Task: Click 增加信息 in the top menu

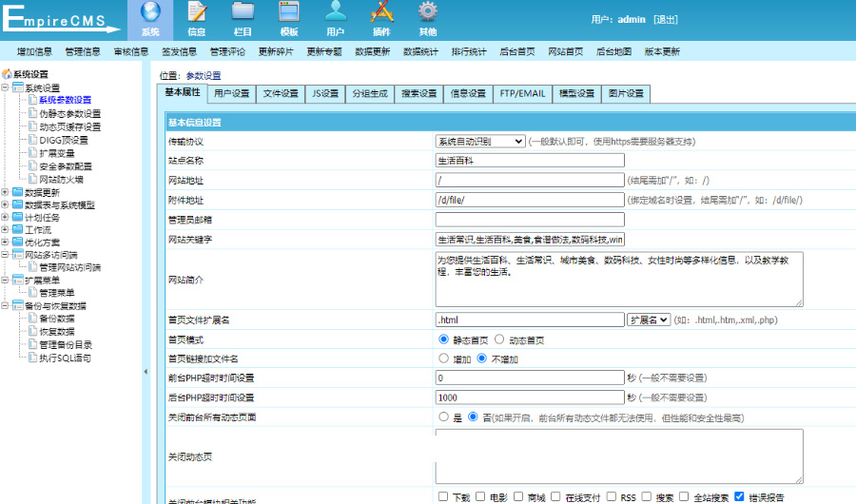Action: pos(34,51)
